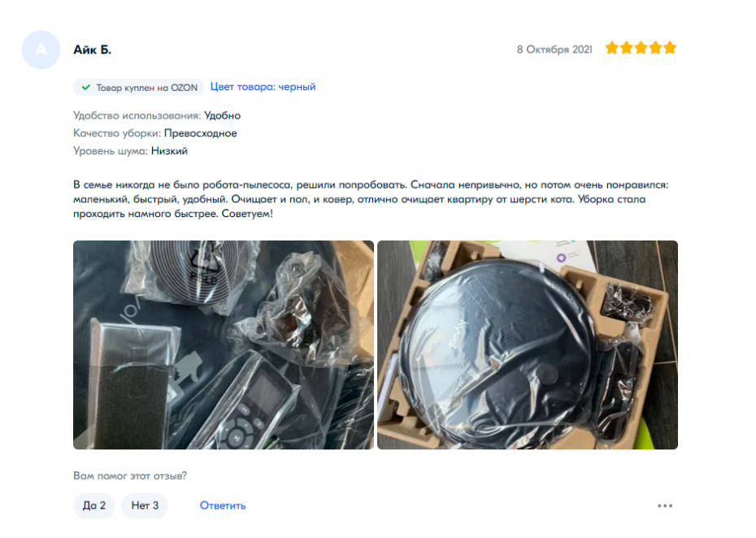Image resolution: width=756 pixels, height=538 pixels.
Task: Click the green checkmark in purchase badge
Action: [x=86, y=87]
